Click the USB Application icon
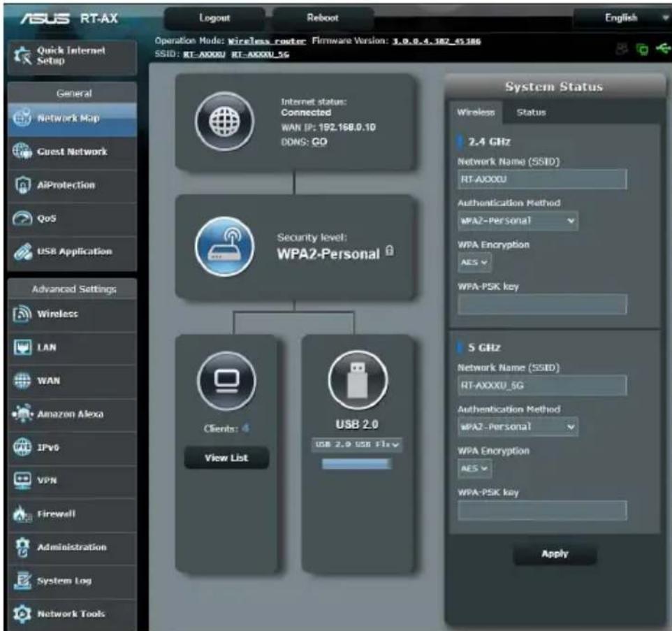 (x=22, y=252)
